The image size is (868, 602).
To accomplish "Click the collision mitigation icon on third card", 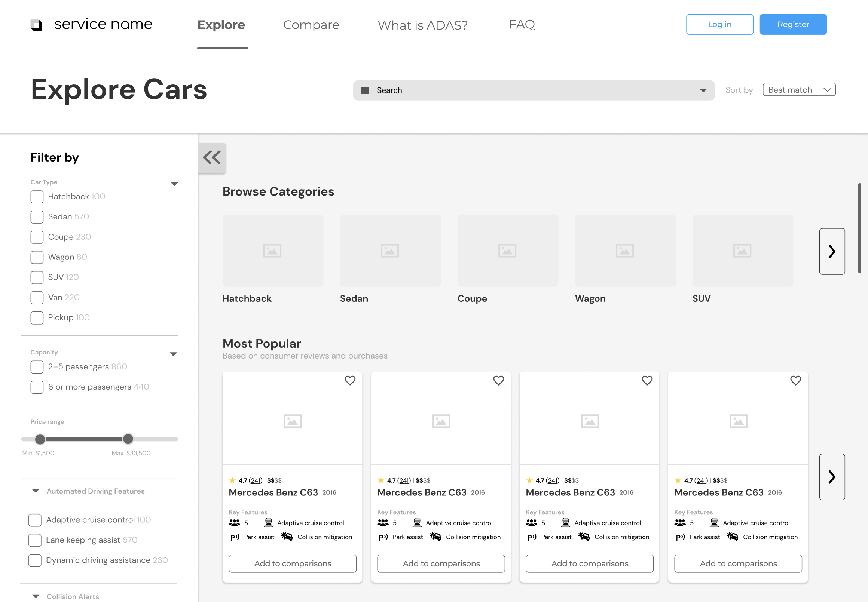I will 584,536.
